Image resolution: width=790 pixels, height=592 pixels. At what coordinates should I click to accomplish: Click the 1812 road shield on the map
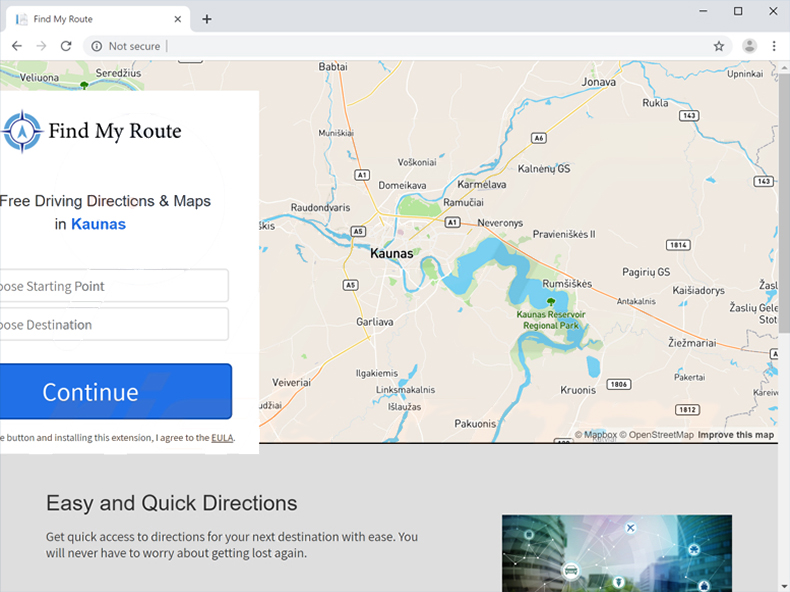pyautogui.click(x=688, y=410)
